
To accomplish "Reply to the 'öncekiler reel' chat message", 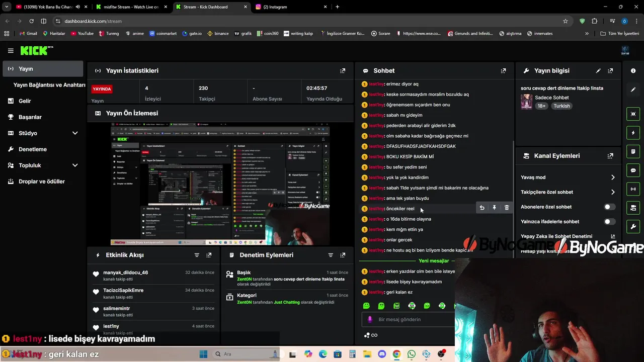I will pyautogui.click(x=482, y=208).
